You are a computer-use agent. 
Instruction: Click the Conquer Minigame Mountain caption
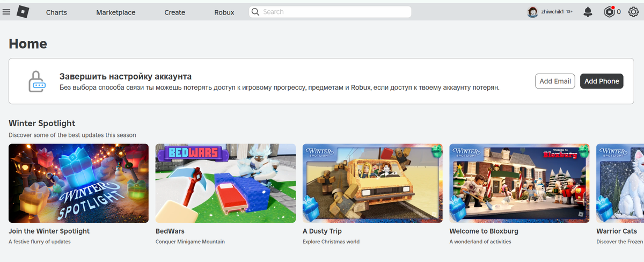[x=190, y=242]
